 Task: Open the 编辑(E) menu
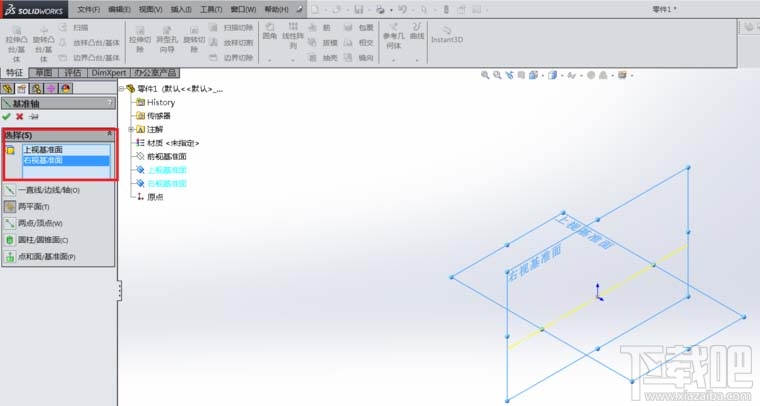click(x=119, y=9)
